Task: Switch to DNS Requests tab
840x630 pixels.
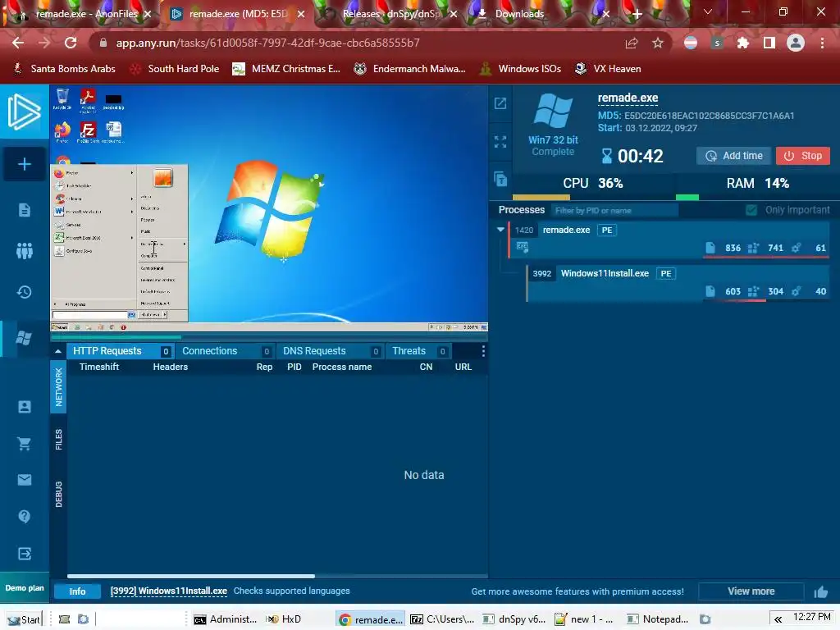Action: [x=329, y=351]
